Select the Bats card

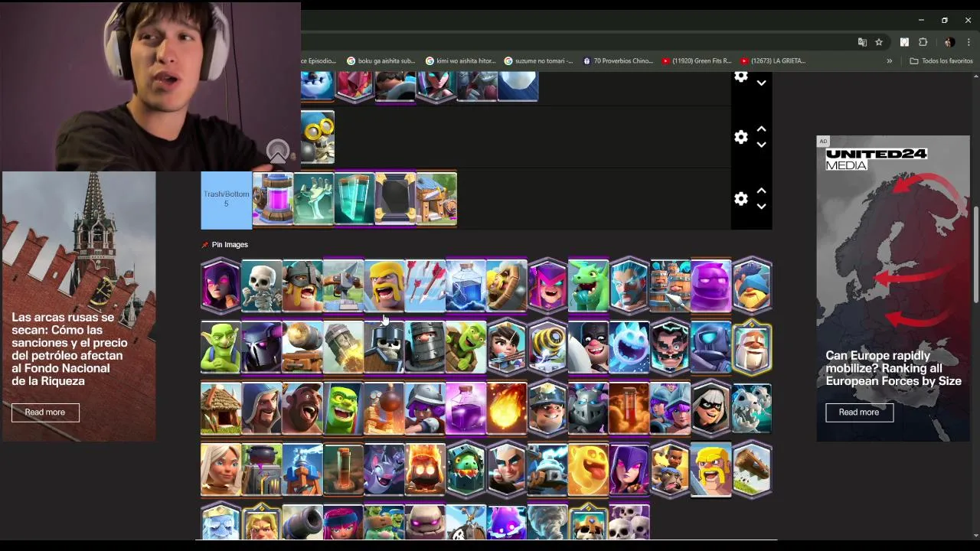[x=384, y=469]
